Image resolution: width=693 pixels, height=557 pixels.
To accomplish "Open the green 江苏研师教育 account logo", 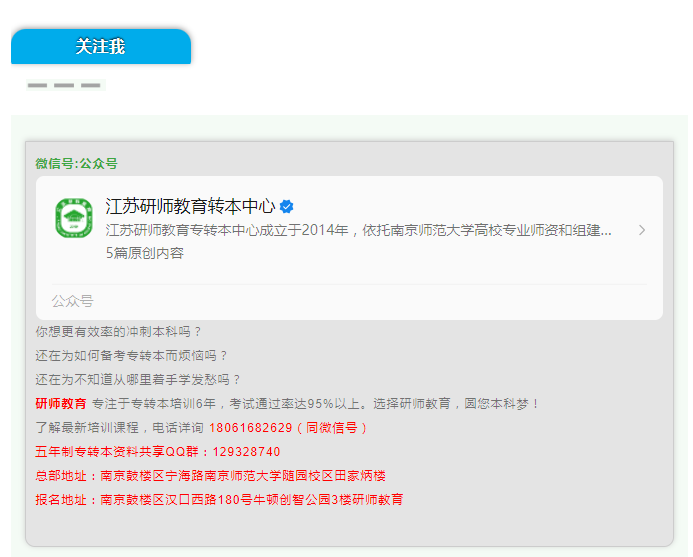I will point(74,218).
